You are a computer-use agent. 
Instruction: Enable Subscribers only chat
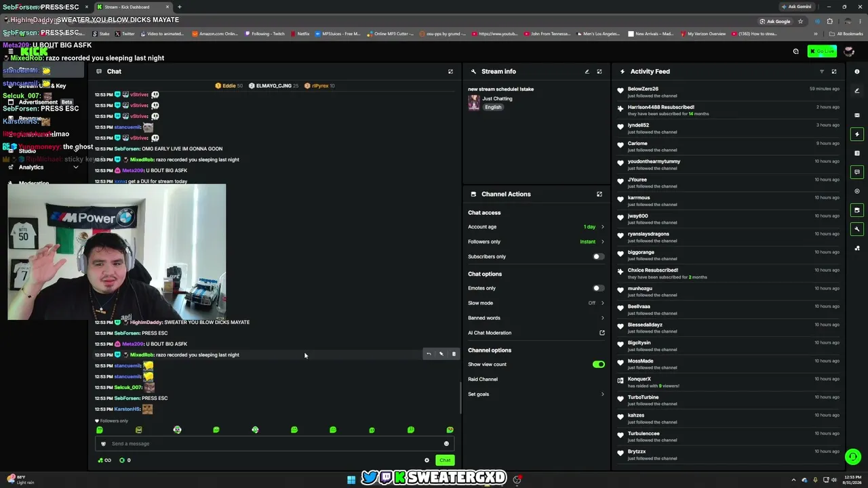[598, 256]
